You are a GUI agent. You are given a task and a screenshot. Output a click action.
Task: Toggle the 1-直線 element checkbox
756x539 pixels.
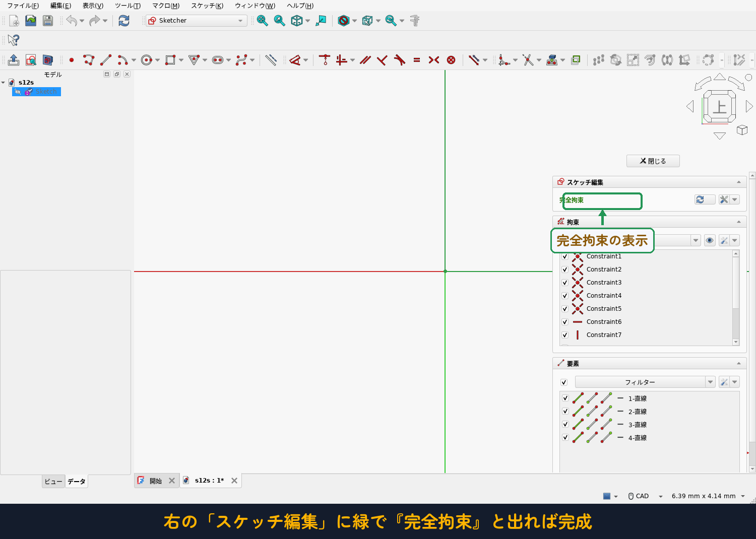point(565,398)
